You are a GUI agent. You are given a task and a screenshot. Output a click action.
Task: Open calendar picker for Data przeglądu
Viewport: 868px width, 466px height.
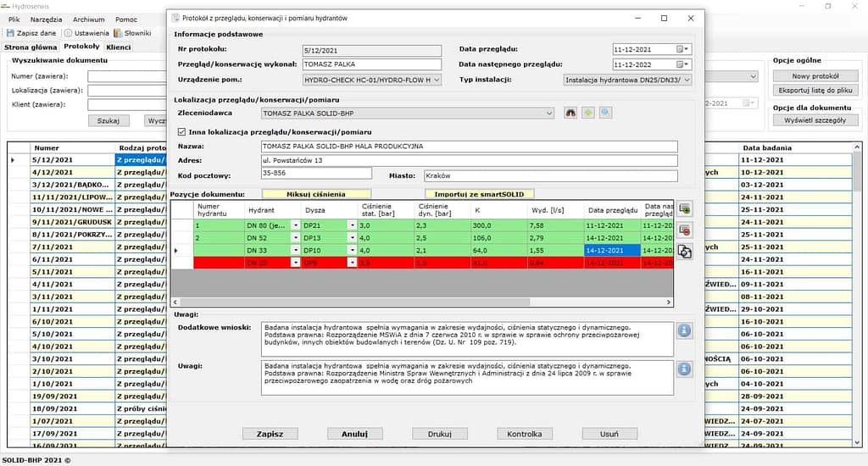pos(682,49)
